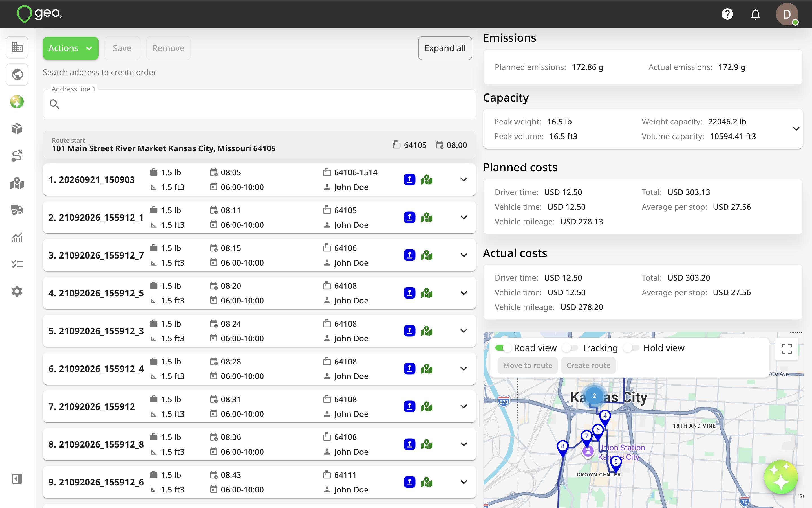The image size is (812, 508).
Task: Expand the Capacity details chevron
Action: coord(796,129)
